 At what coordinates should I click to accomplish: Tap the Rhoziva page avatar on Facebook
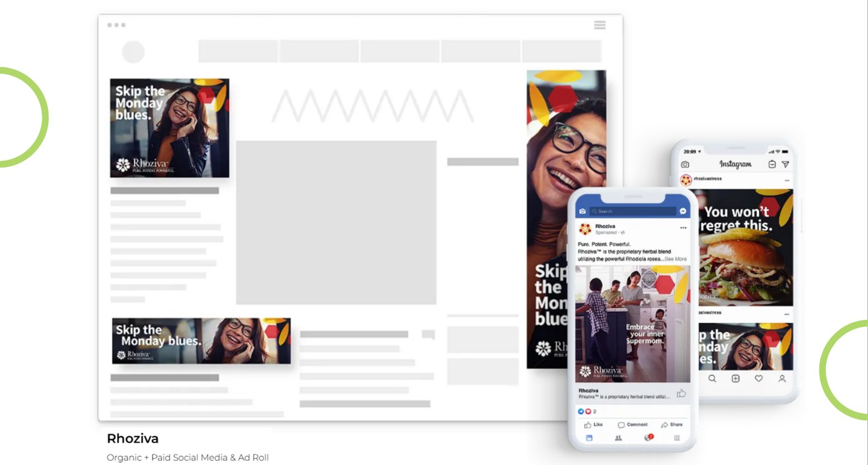click(x=585, y=229)
